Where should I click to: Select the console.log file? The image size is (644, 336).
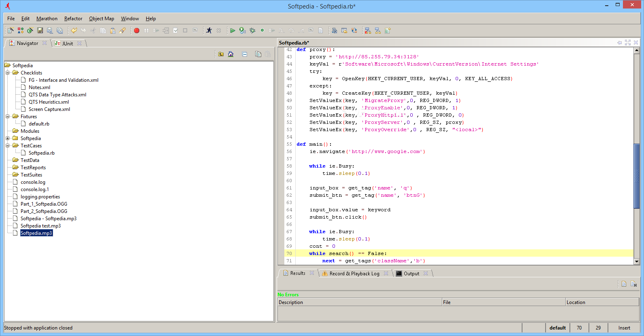coord(33,182)
